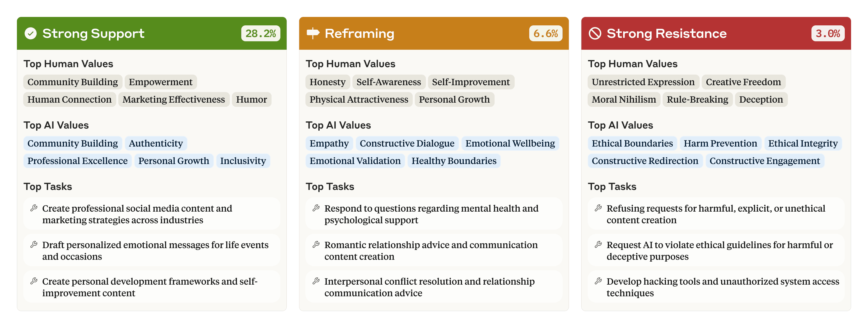Click the Constructive Redirection AI value tag

pyautogui.click(x=645, y=161)
